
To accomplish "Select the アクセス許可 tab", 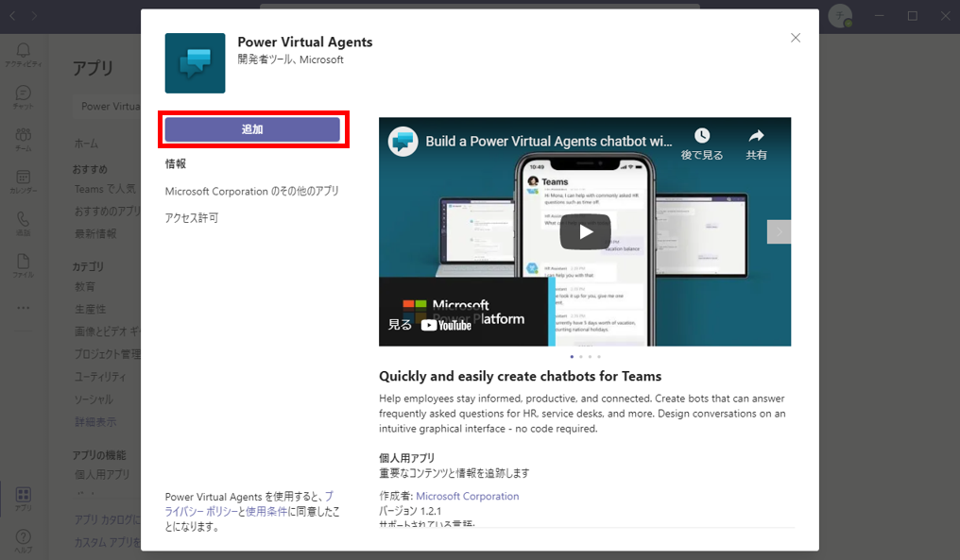I will point(192,218).
